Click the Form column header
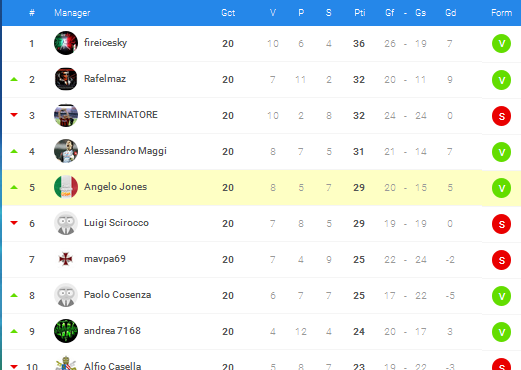The image size is (521, 370). point(501,13)
